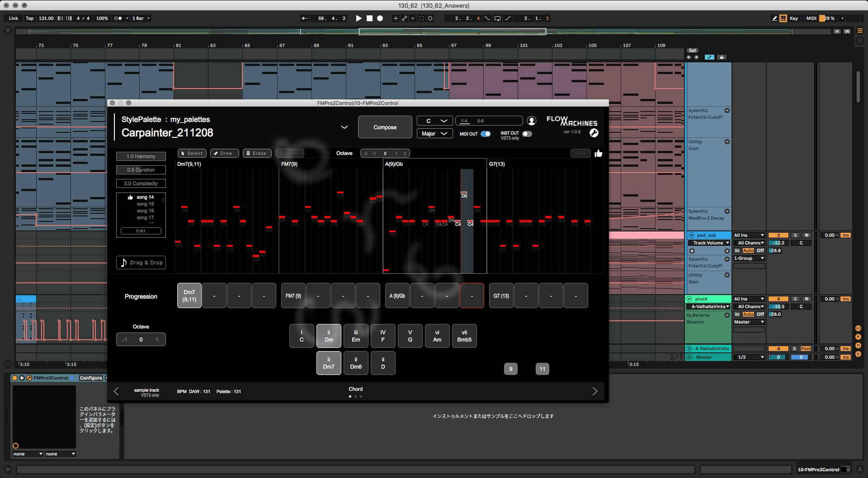The height and width of the screenshot is (478, 868).
Task: Toggle the 11 tension button
Action: click(x=542, y=369)
